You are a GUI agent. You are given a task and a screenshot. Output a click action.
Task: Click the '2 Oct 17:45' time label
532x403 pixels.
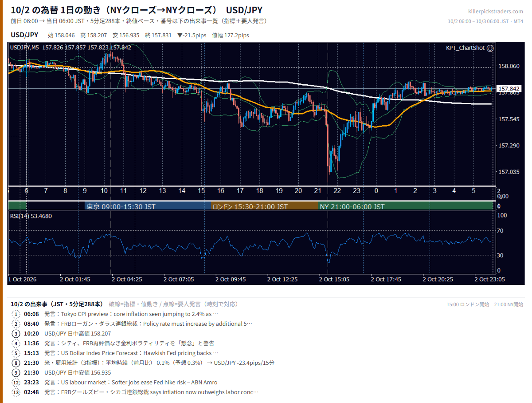point(386,279)
